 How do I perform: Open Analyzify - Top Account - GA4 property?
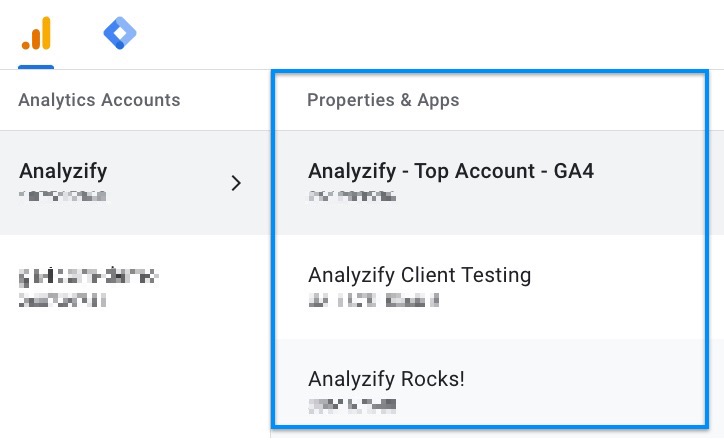(490, 183)
